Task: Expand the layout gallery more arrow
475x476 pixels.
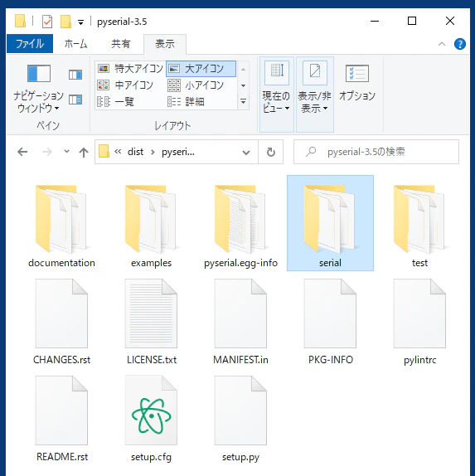Action: (x=243, y=101)
